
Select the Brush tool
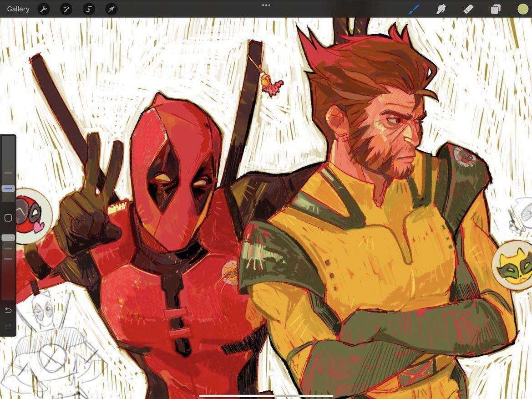(414, 9)
